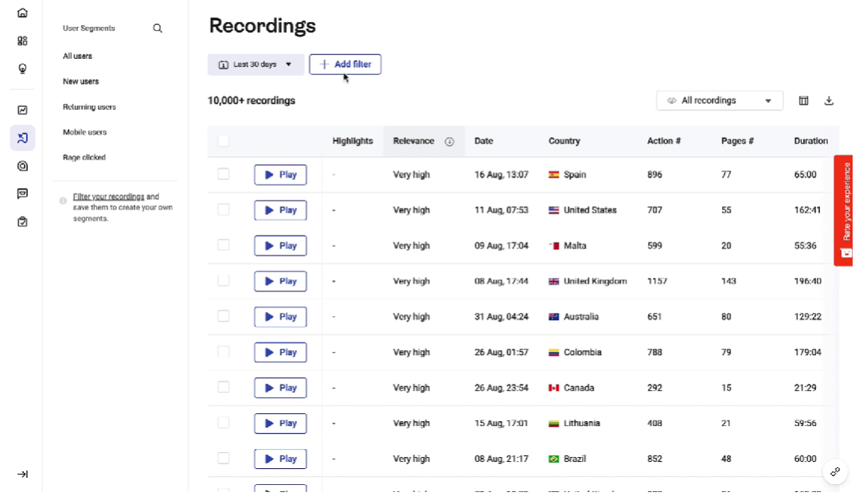Tick the select-all checkbox in table header
Viewport: 859px width, 504px height.
224,141
